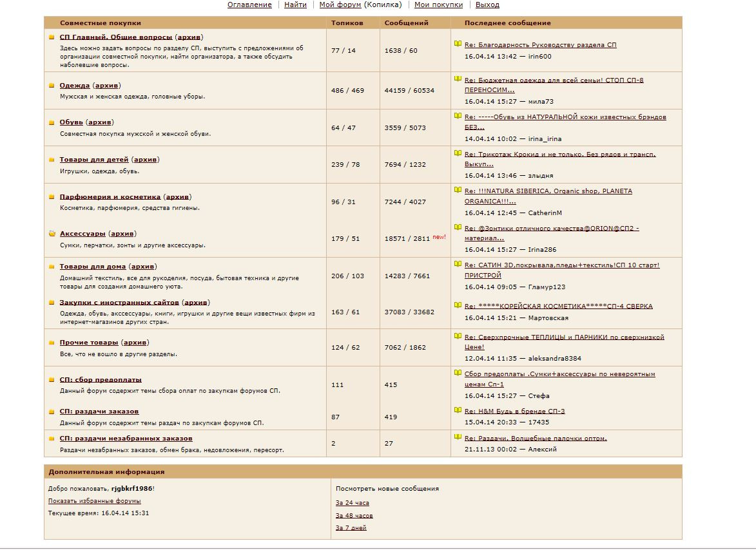Click folder icon next to СП Главный. Общие вопросы
Image resolution: width=756 pixels, height=550 pixels.
pyautogui.click(x=52, y=37)
